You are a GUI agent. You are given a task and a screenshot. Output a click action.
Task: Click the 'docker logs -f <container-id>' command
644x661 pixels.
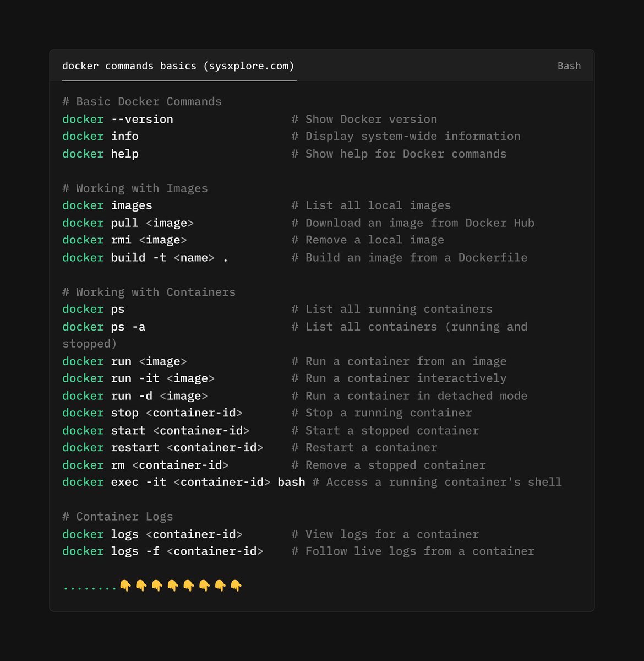point(163,551)
